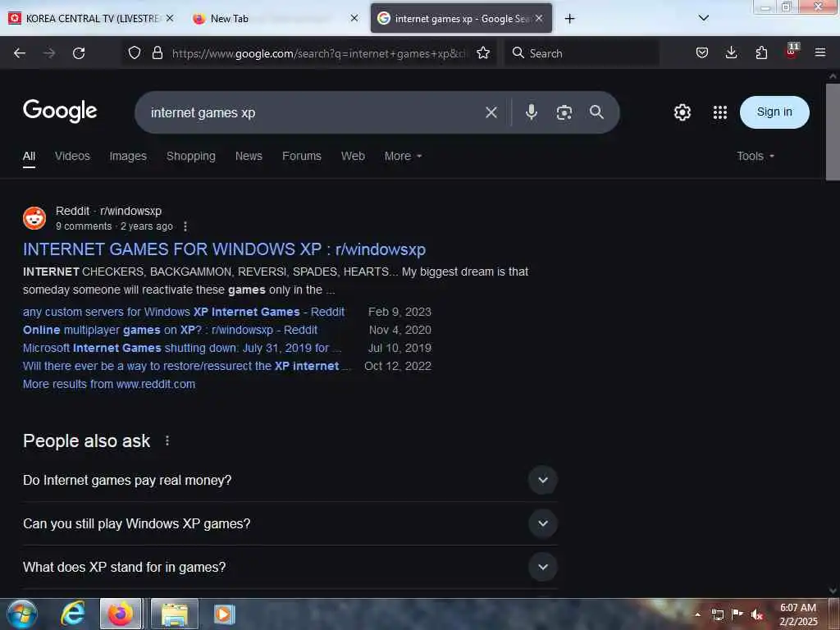Image resolution: width=840 pixels, height=630 pixels.
Task: Click More results from www.reddit.com
Action: tap(109, 384)
